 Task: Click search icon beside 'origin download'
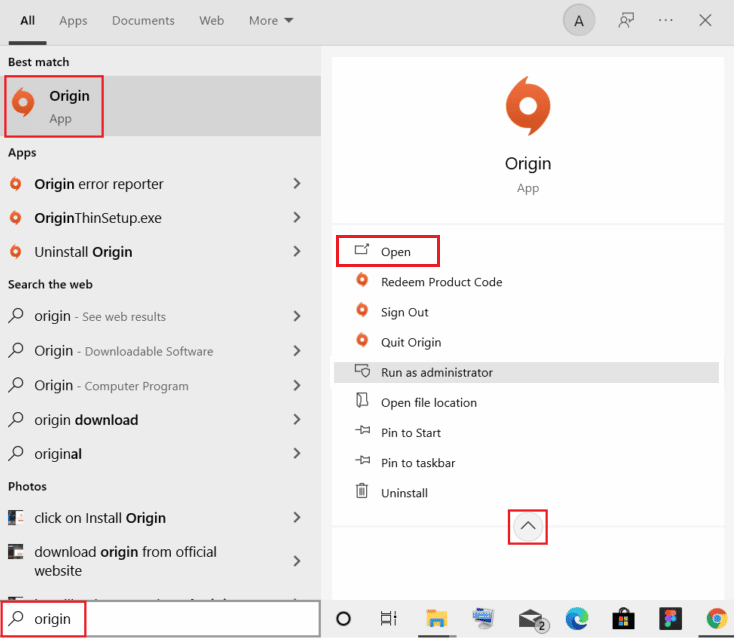click(15, 419)
